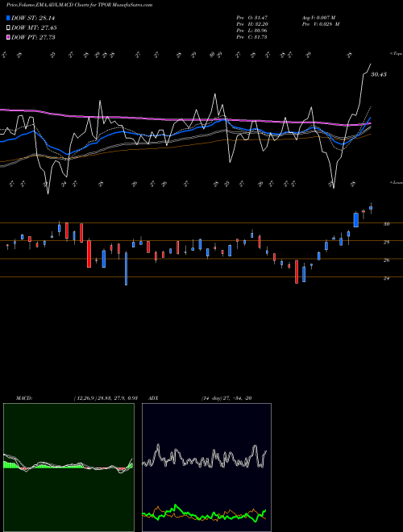Open the dark blue ADX indicator chart

(x=206, y=468)
